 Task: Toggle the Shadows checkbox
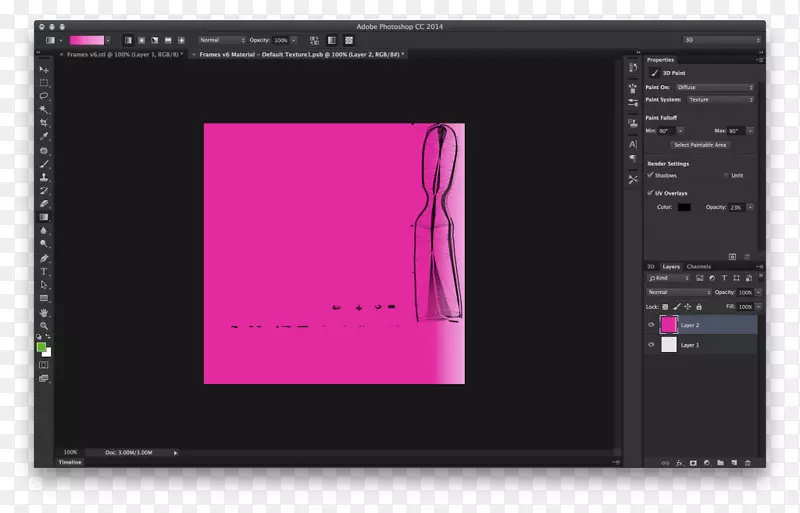point(650,175)
